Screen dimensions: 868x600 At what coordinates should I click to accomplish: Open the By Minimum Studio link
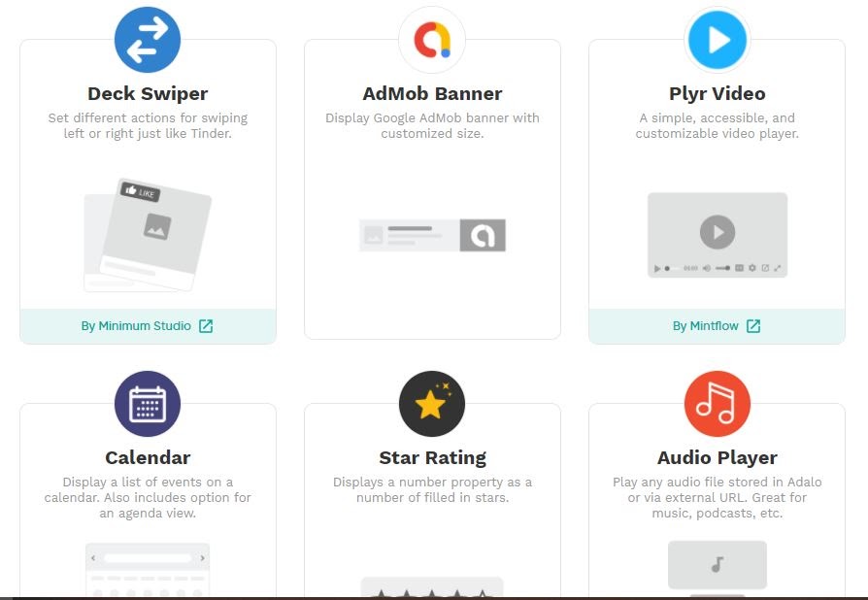coord(136,326)
